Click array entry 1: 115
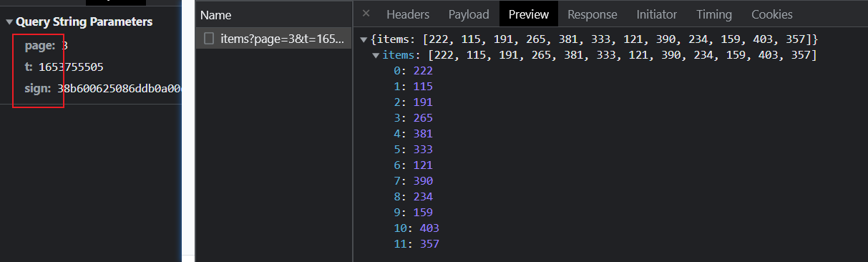The height and width of the screenshot is (262, 868). coord(413,87)
